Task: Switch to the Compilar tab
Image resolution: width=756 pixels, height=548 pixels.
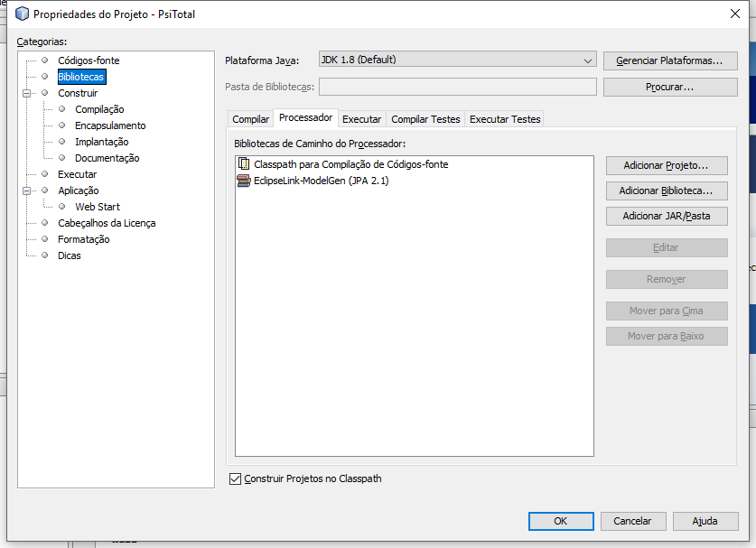Action: (251, 119)
